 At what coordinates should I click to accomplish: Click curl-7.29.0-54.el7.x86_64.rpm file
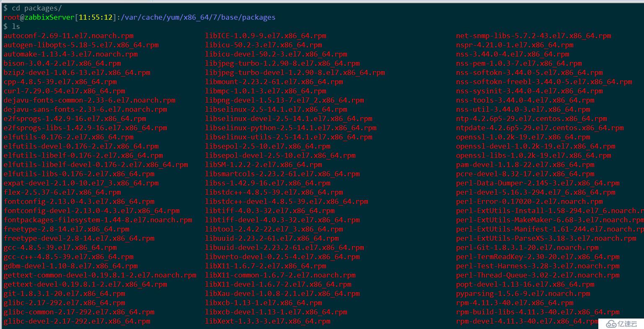point(65,91)
